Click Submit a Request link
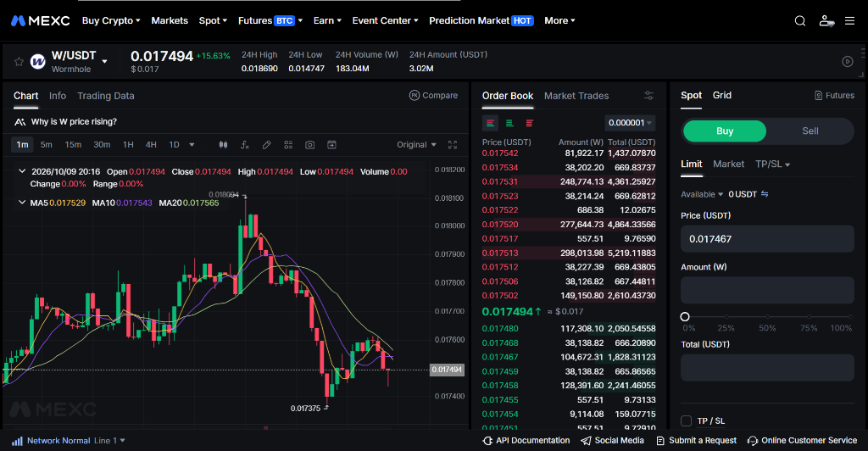Image resolution: width=868 pixels, height=451 pixels. coord(697,441)
